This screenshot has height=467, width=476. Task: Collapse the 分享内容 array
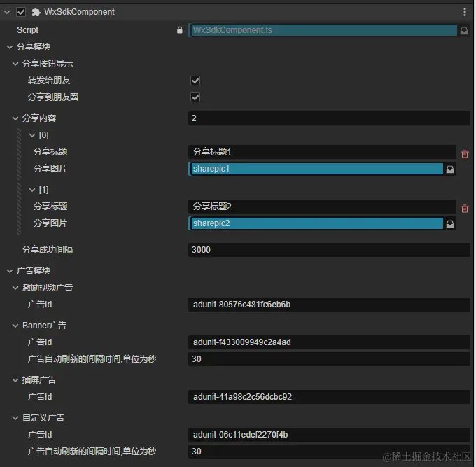[x=15, y=118]
